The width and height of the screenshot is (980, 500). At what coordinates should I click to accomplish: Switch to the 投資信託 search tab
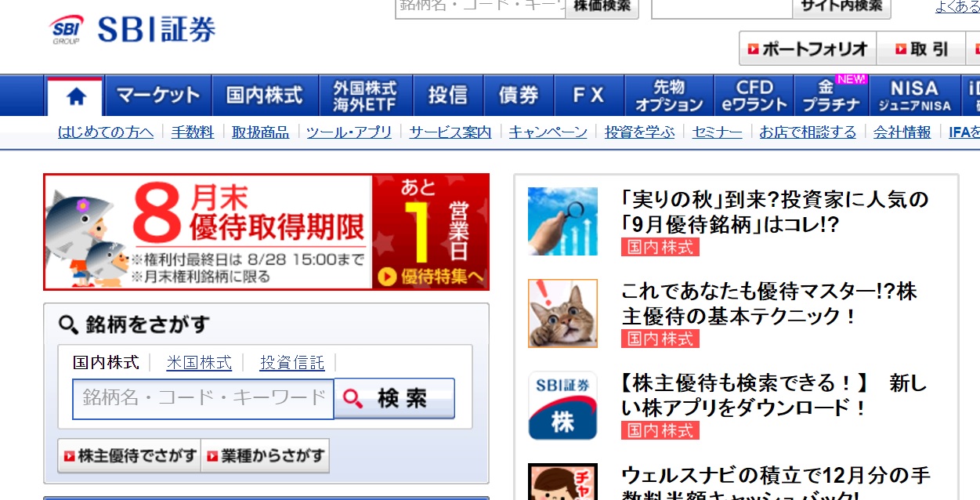click(x=292, y=363)
